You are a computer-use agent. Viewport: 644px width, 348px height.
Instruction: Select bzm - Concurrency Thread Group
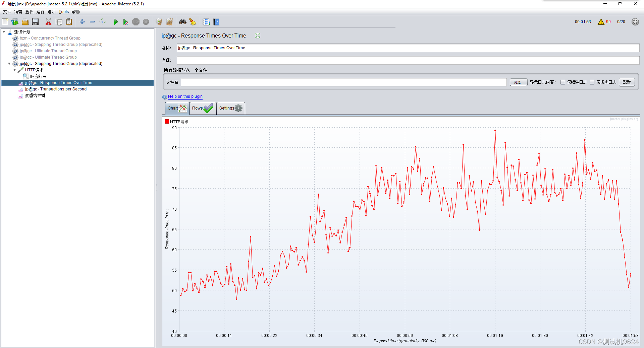(x=50, y=38)
